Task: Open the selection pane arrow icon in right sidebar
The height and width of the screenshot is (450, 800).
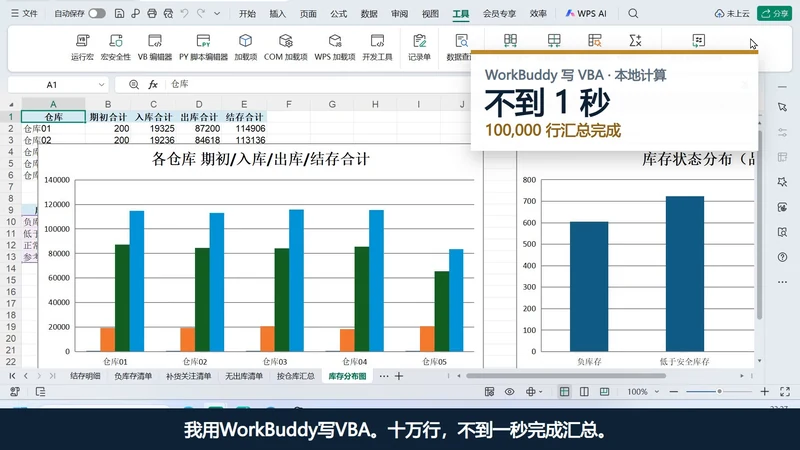Action: 782,107
